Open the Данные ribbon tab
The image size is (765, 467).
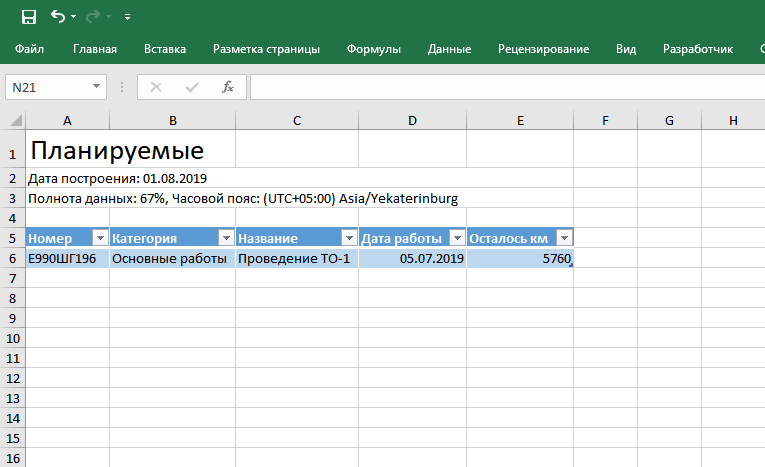(449, 49)
